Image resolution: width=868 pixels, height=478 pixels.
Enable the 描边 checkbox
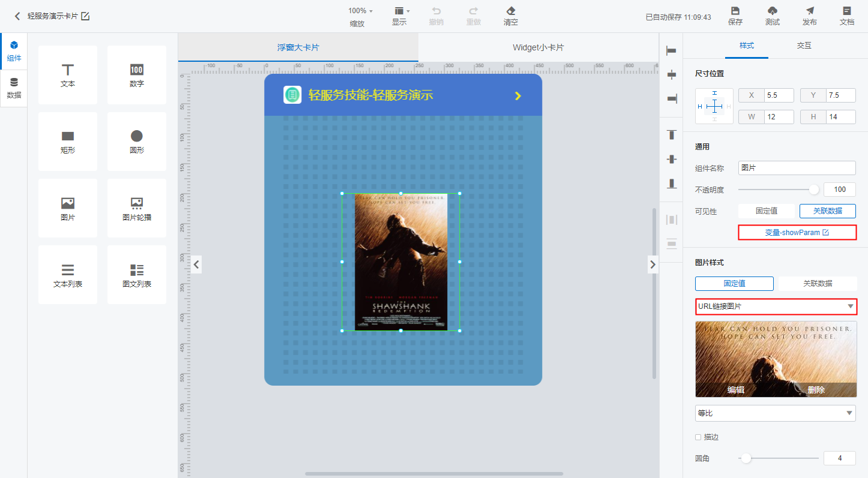698,437
